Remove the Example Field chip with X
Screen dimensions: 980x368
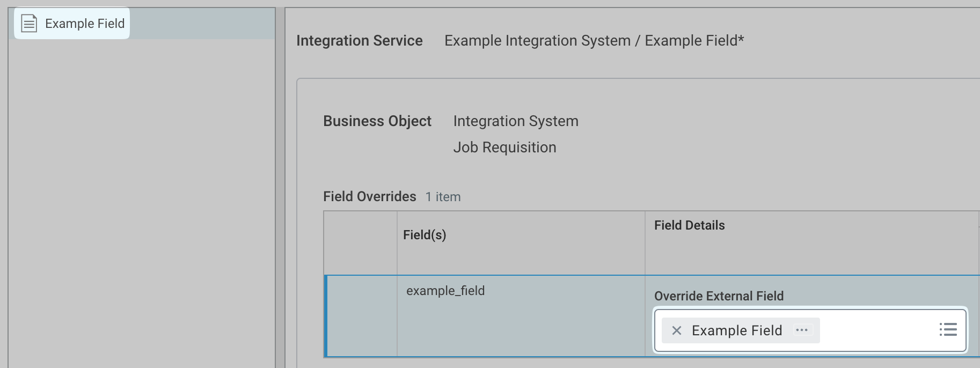pos(677,330)
